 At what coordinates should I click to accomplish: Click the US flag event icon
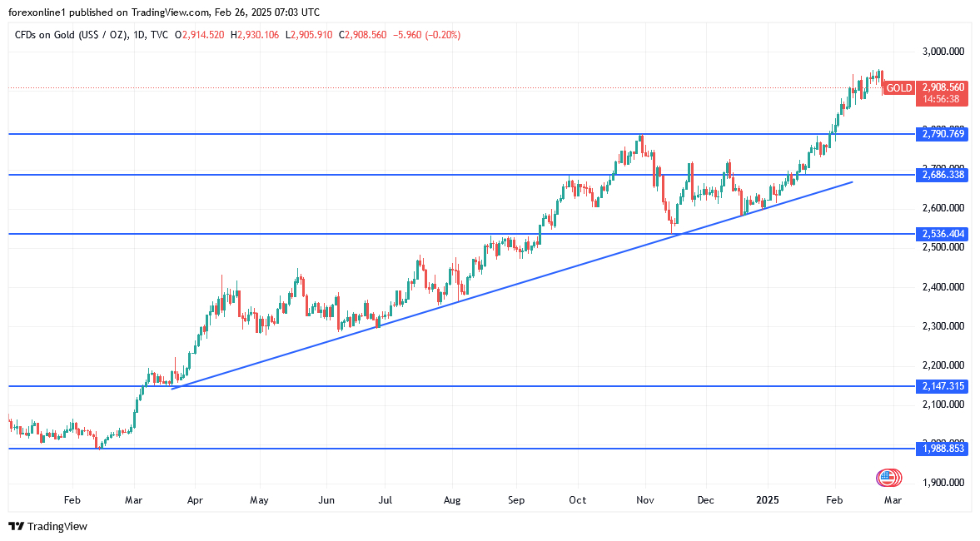tap(887, 479)
